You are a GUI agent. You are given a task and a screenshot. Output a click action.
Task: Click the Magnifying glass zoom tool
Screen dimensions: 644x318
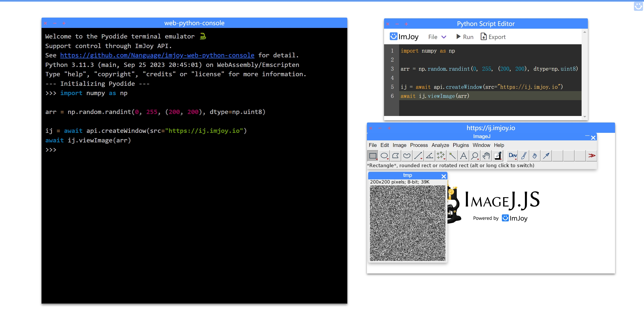pyautogui.click(x=475, y=156)
